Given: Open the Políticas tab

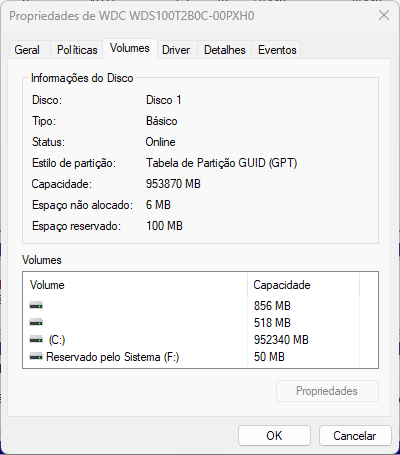Looking at the screenshot, I should (x=77, y=50).
